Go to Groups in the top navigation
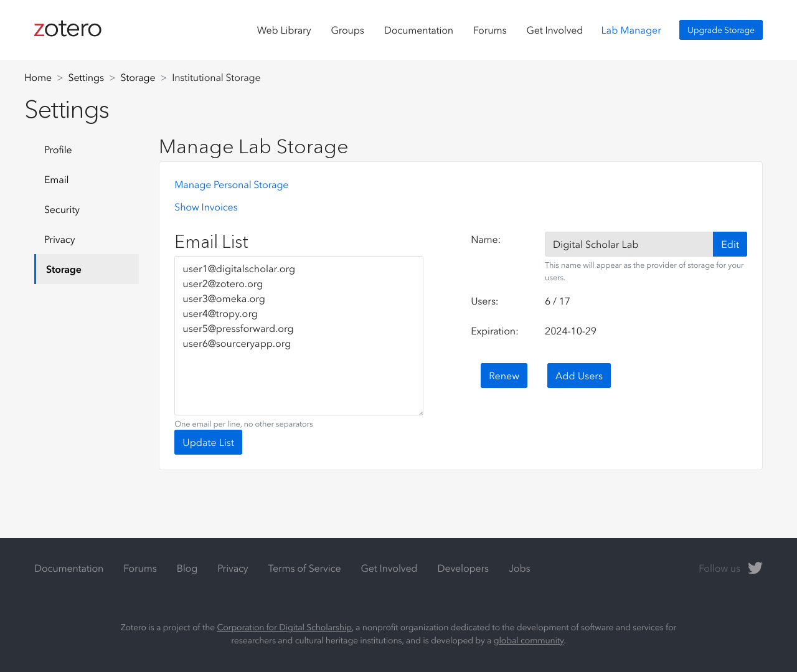Screen dimensions: 797x672 (x=347, y=30)
